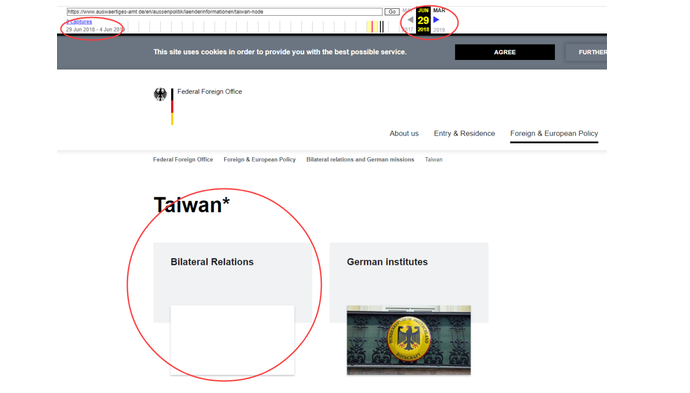
Task: Click the Federal Foreign Office breadcrumb
Action: tap(183, 160)
